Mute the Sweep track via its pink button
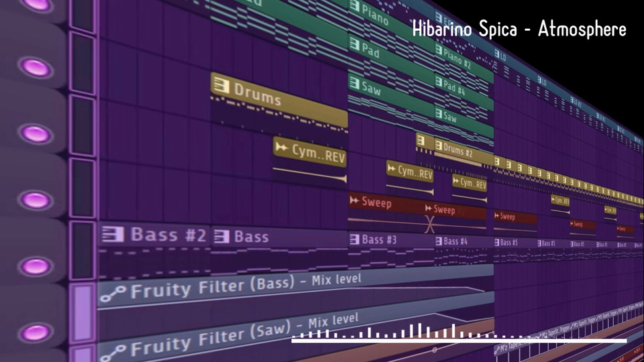The width and height of the screenshot is (644, 362). click(36, 200)
